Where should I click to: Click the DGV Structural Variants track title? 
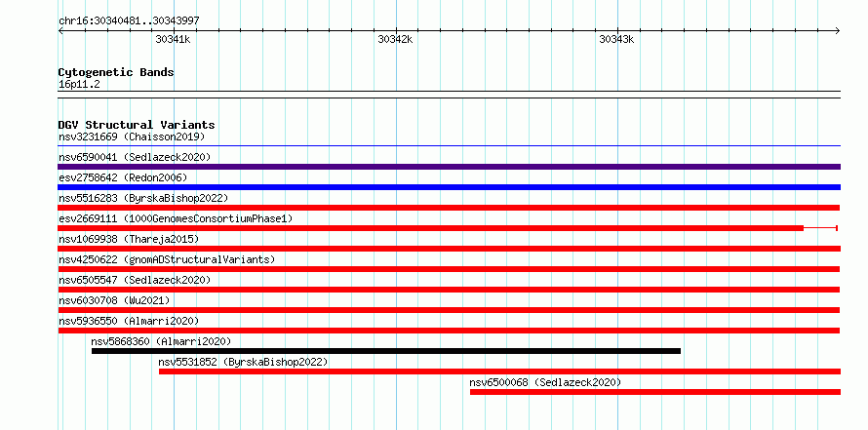(137, 125)
